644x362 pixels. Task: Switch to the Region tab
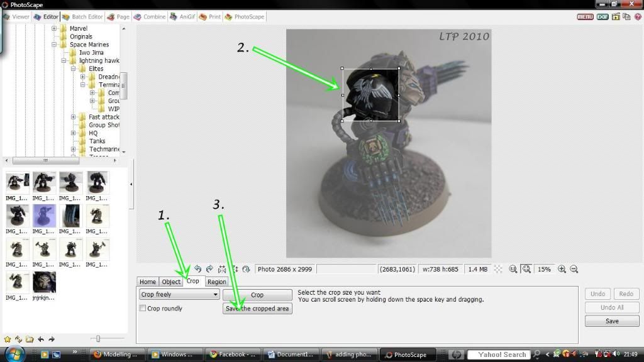point(216,282)
